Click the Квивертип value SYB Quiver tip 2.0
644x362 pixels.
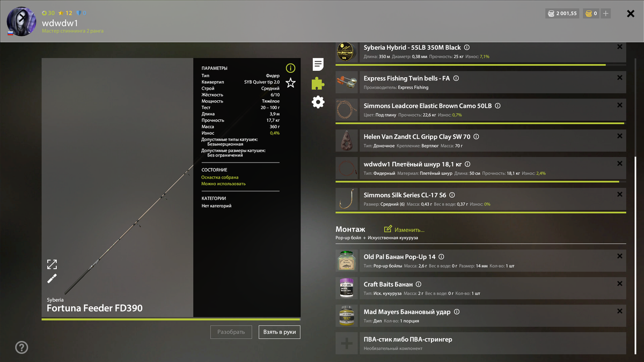tap(262, 82)
